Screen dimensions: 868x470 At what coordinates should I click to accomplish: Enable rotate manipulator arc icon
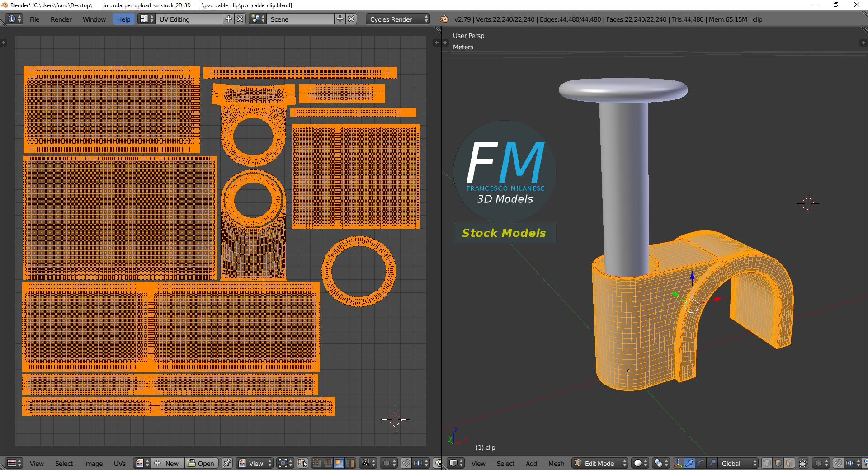701,463
